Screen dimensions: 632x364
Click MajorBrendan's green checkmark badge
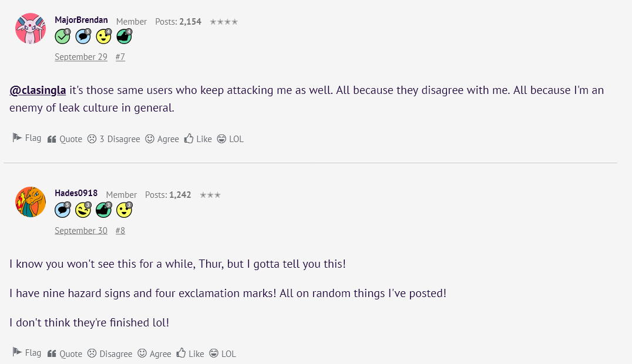click(x=62, y=37)
